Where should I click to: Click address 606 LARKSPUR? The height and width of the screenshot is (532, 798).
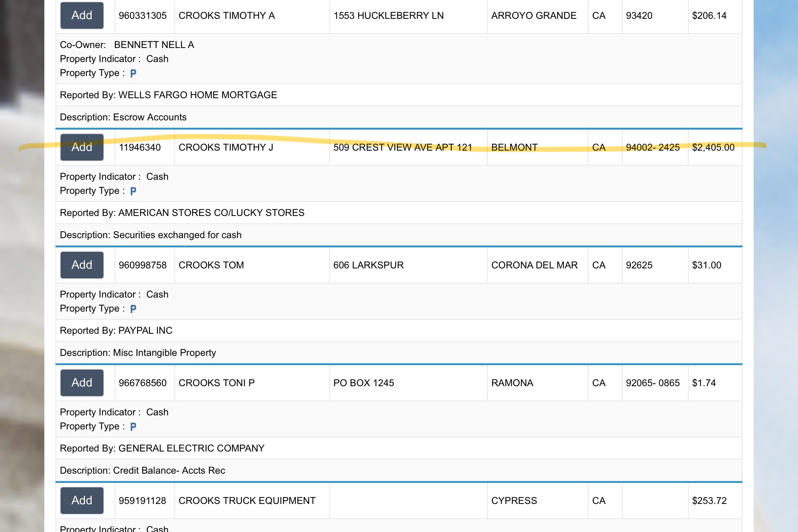coord(369,265)
